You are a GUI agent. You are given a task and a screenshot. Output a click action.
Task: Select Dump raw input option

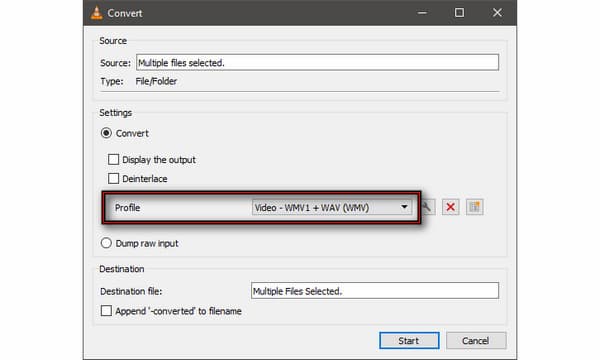point(106,243)
